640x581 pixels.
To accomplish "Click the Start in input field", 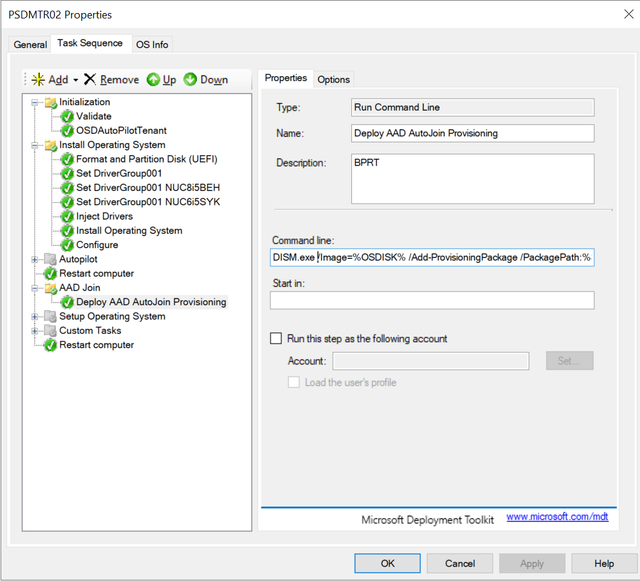I will (x=432, y=301).
